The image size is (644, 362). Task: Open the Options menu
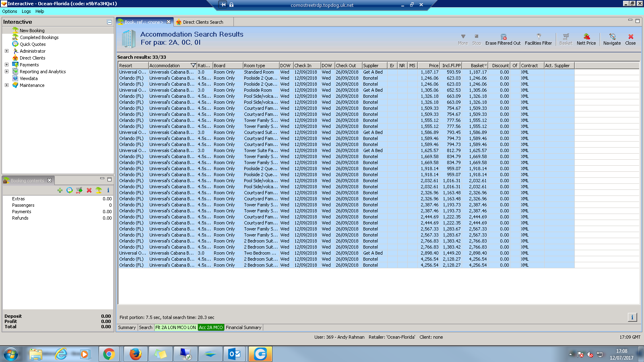tap(10, 11)
